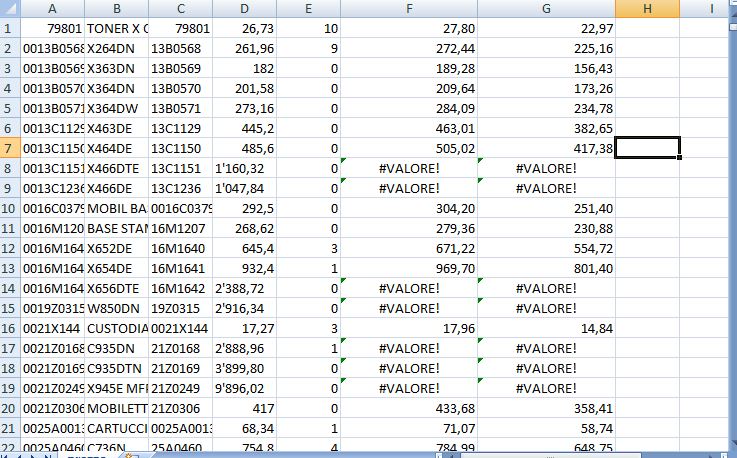Click cell with value 445,2
This screenshot has height=458, width=737.
click(x=244, y=128)
